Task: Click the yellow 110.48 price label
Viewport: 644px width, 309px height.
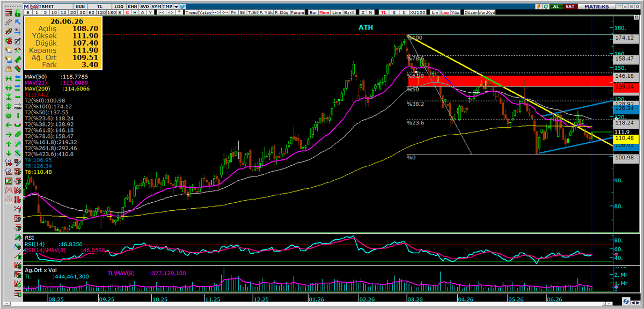Action: point(626,138)
